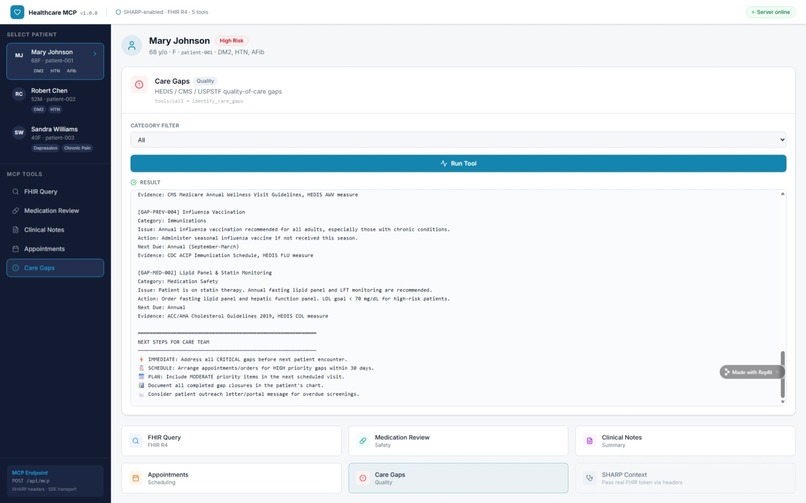Run the Care Gaps tool
Viewport: 806px width, 503px height.
click(x=458, y=163)
